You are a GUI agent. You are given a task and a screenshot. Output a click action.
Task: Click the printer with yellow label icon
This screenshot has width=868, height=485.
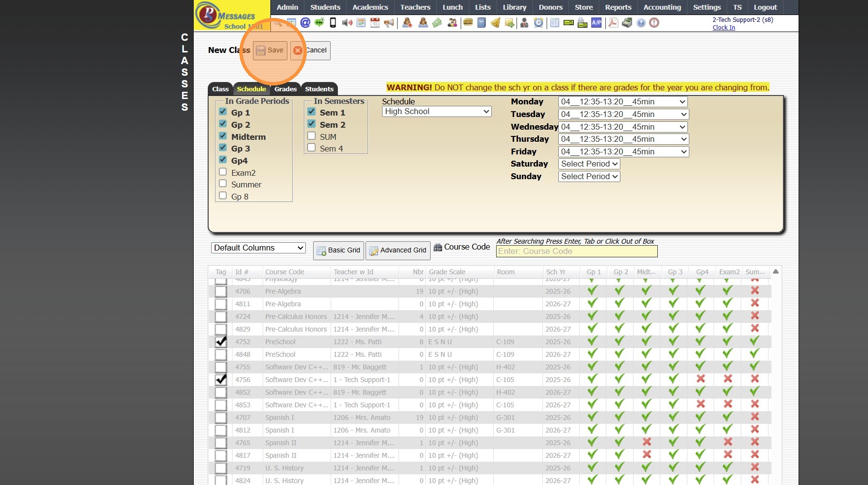point(583,23)
